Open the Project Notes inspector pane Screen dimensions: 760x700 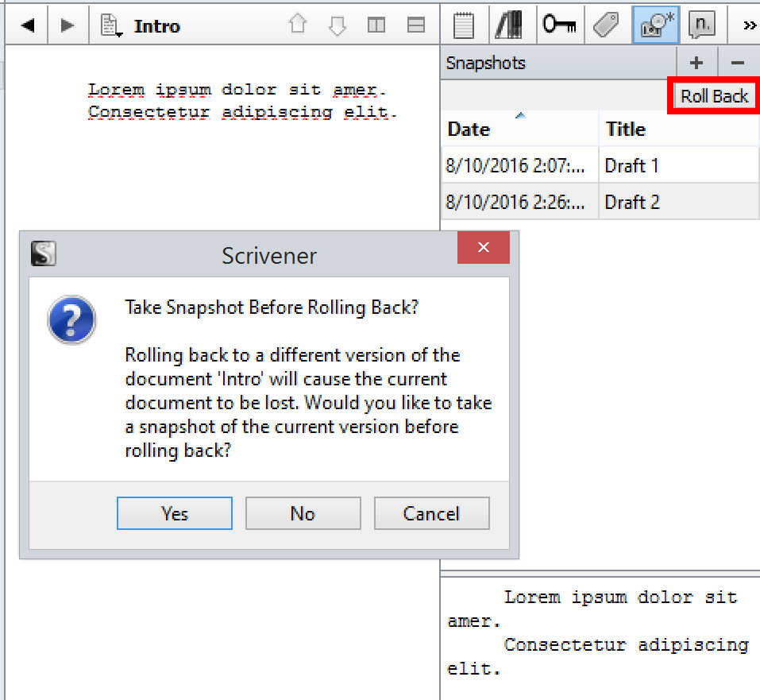tap(464, 25)
